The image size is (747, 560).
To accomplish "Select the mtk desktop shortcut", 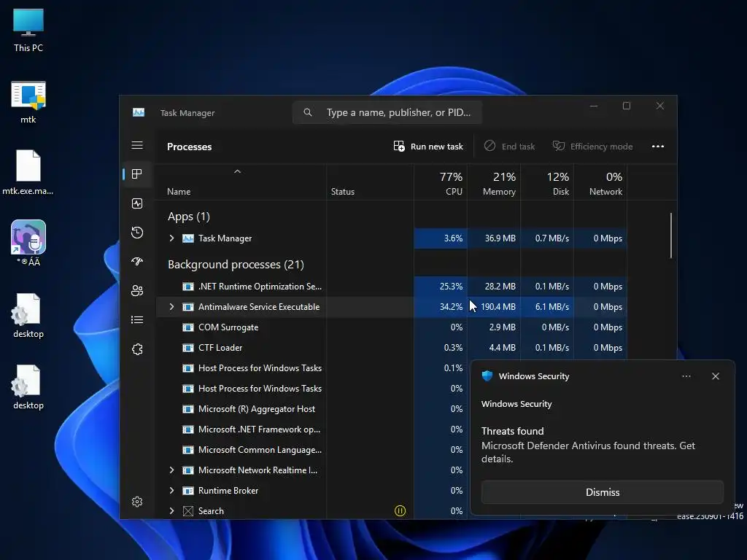I will (28, 102).
